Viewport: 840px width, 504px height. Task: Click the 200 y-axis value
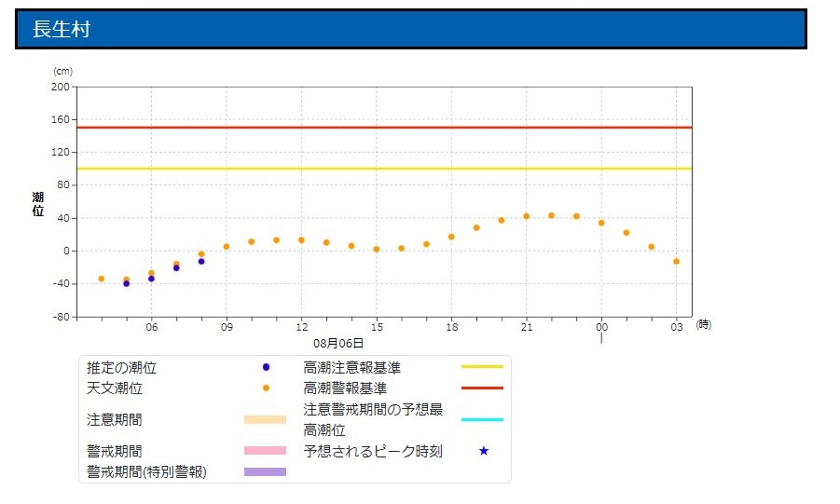(x=61, y=87)
